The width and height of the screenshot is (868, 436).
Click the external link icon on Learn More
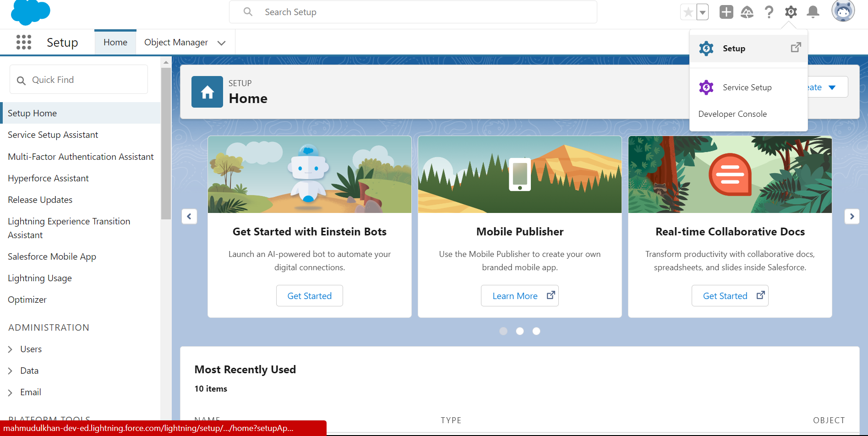[x=551, y=295]
